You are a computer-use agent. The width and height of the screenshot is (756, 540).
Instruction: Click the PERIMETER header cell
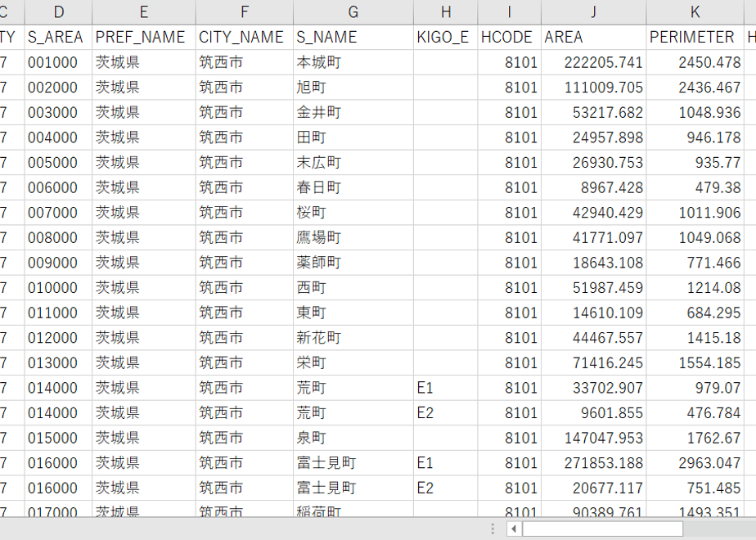(695, 37)
